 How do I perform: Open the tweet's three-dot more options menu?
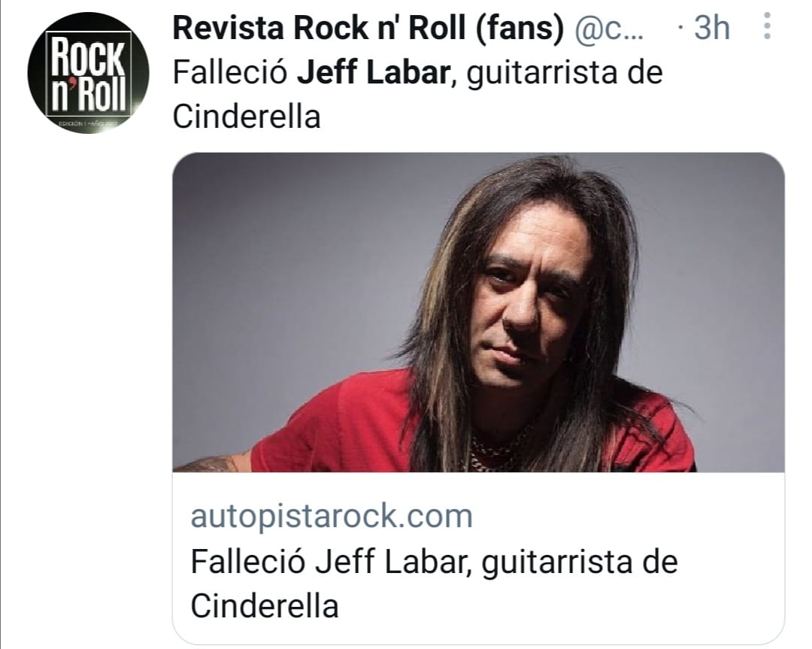pos(767,26)
